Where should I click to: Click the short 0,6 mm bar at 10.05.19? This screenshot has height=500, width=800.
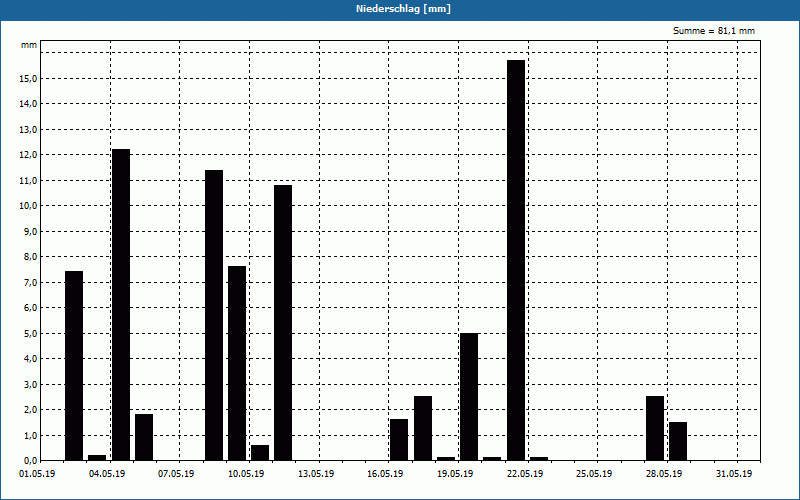pyautogui.click(x=260, y=453)
